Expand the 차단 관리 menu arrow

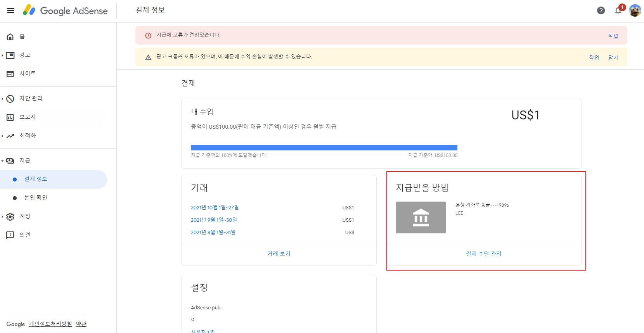point(2,98)
